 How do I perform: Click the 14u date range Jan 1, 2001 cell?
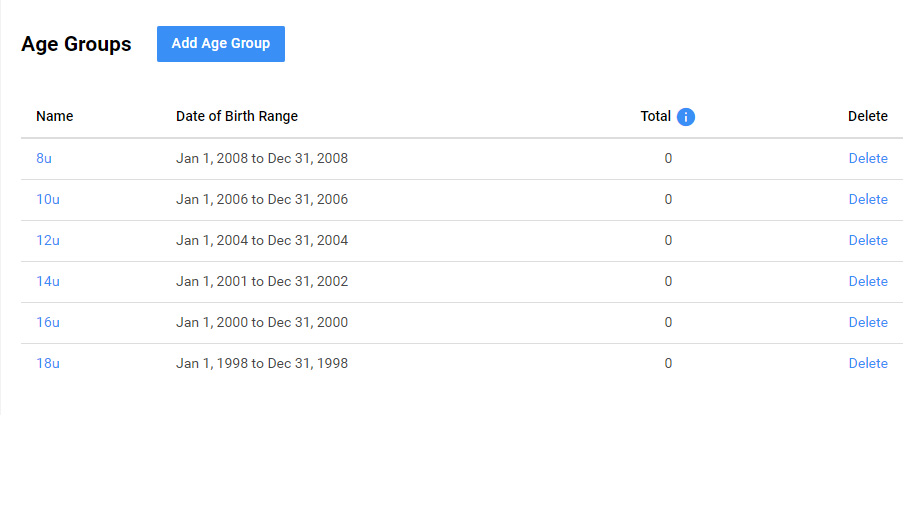point(262,281)
